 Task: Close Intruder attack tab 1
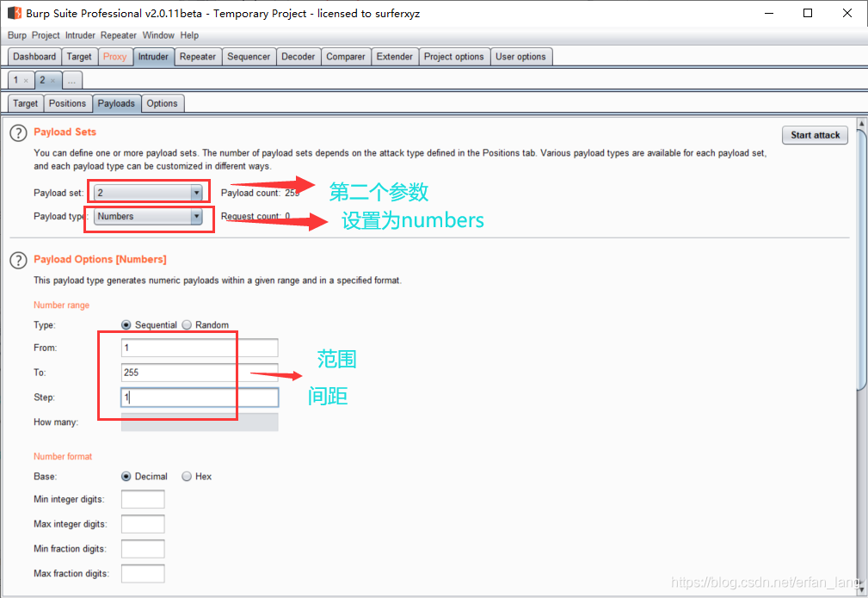click(26, 81)
